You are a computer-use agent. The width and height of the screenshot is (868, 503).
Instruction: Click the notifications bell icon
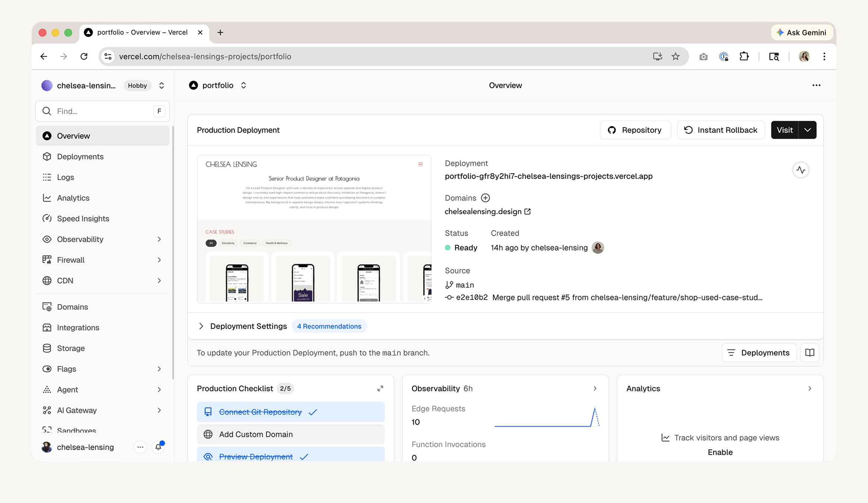pos(158,447)
